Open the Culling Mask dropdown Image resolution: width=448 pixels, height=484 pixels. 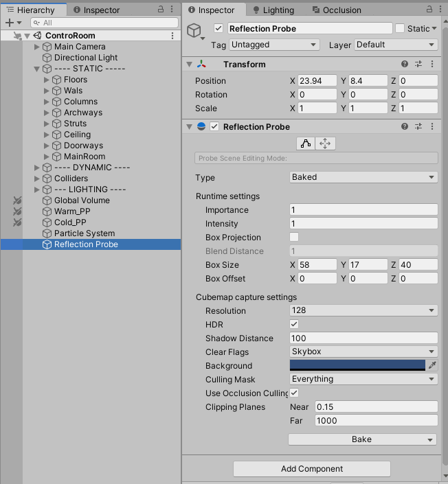[x=363, y=379]
